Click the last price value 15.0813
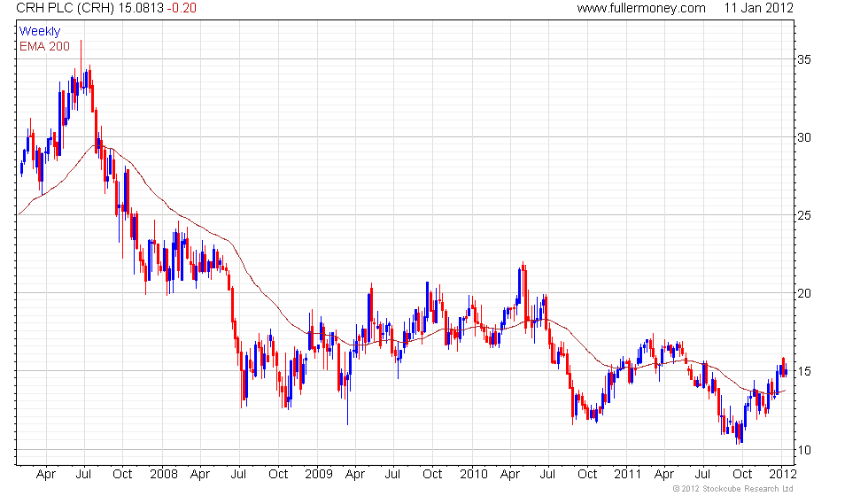Image resolution: width=868 pixels, height=496 pixels. pyautogui.click(x=141, y=8)
